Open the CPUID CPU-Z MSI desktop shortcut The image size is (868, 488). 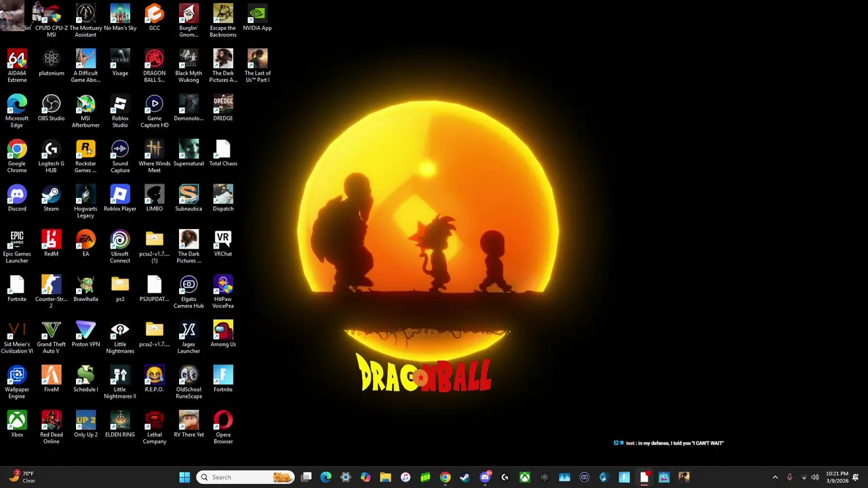click(52, 20)
